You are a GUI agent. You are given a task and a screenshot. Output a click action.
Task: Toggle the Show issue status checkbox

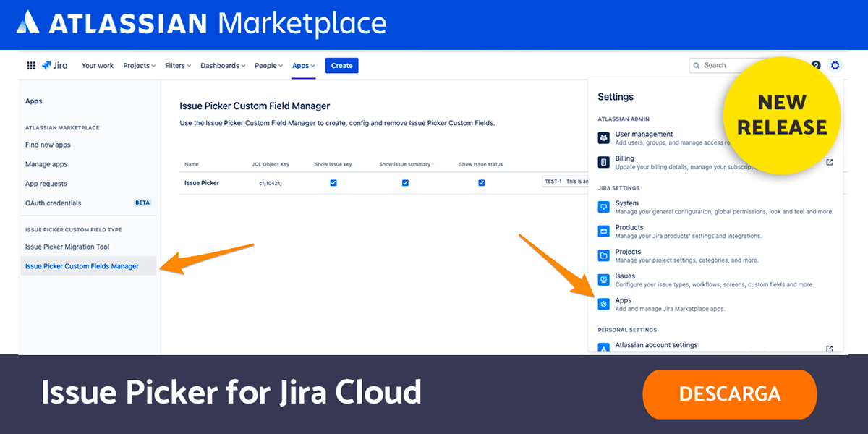tap(481, 183)
